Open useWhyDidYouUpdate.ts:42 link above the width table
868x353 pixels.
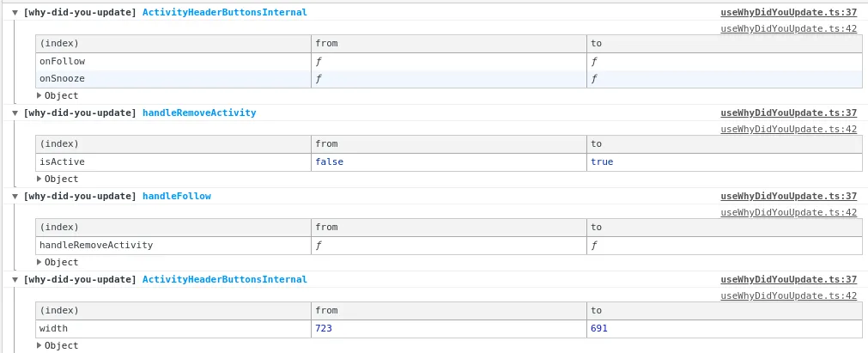coord(788,296)
